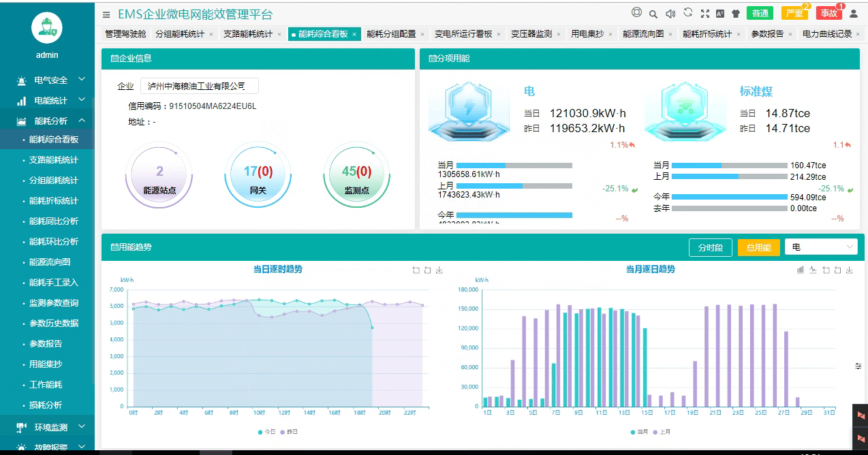Click the 企业 name input field

[199, 87]
